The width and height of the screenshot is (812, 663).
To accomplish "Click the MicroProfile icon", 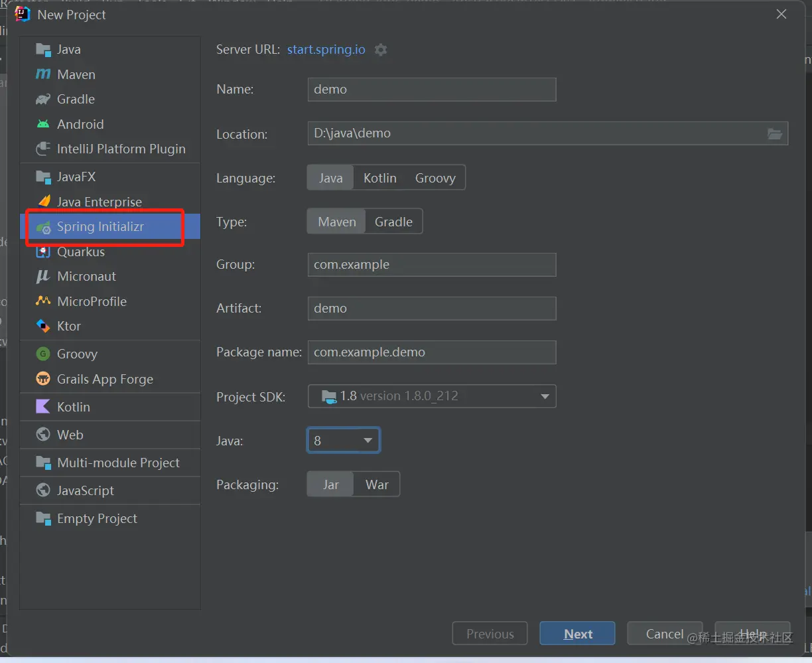I will pos(43,301).
